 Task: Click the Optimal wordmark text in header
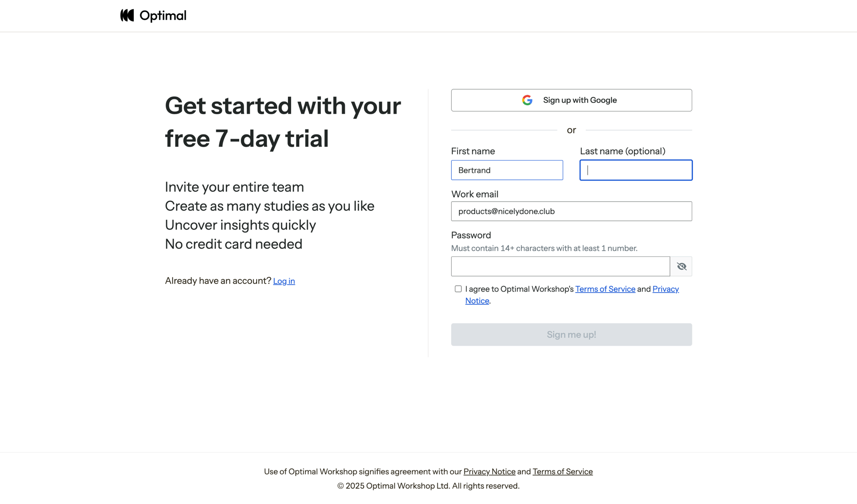[x=163, y=16]
